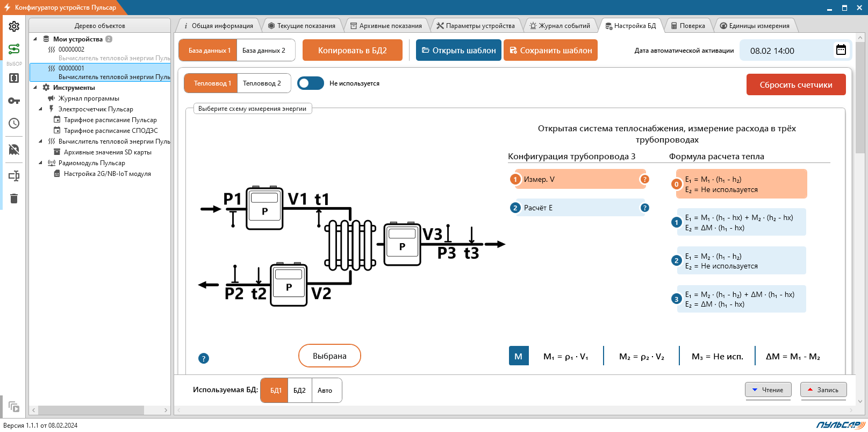Select the green device-selection sidebar icon
Image resolution: width=868 pixels, height=432 pixels.
tap(14, 49)
